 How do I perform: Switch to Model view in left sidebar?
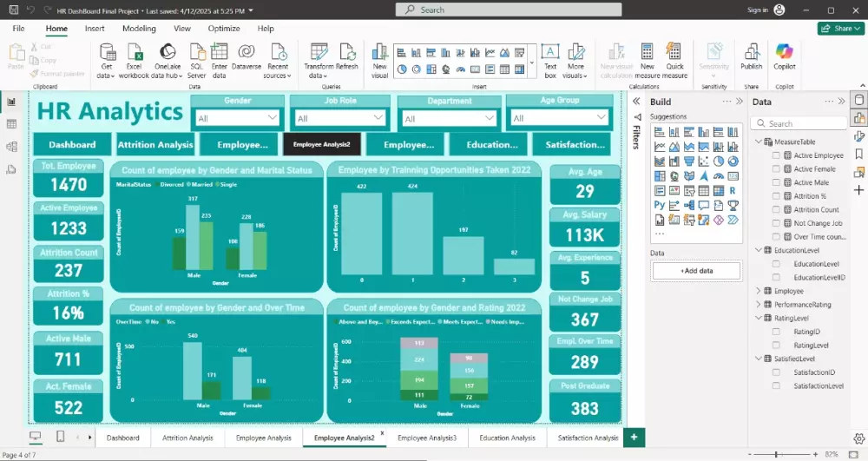11,147
